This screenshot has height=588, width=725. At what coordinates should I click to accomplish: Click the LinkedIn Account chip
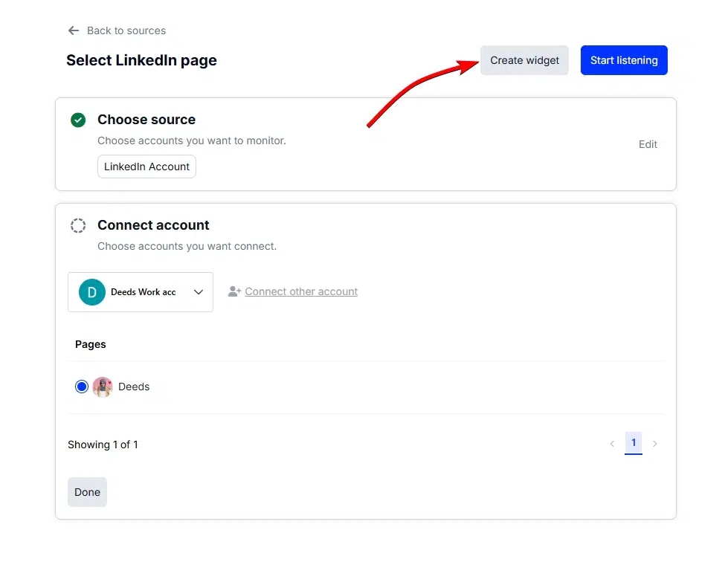[x=146, y=167]
